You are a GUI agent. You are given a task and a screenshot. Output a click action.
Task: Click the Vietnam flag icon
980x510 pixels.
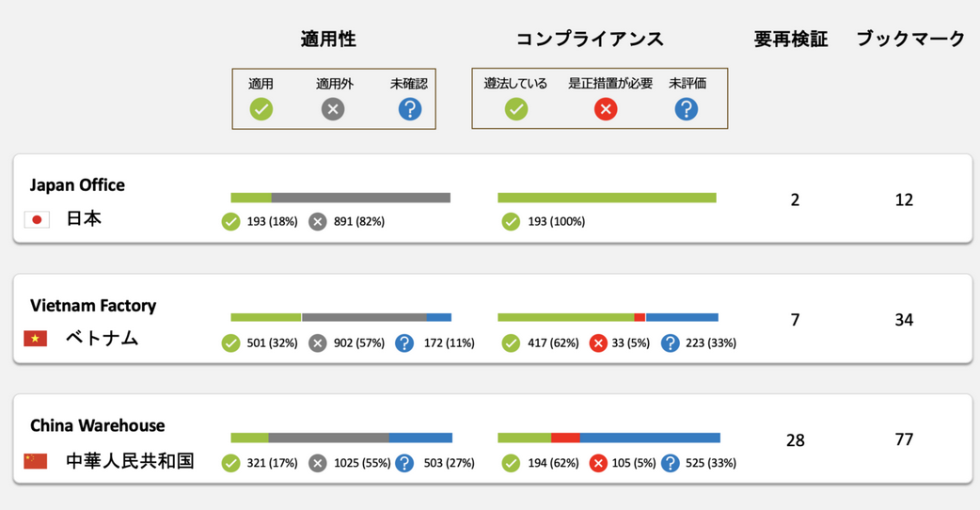click(x=36, y=339)
